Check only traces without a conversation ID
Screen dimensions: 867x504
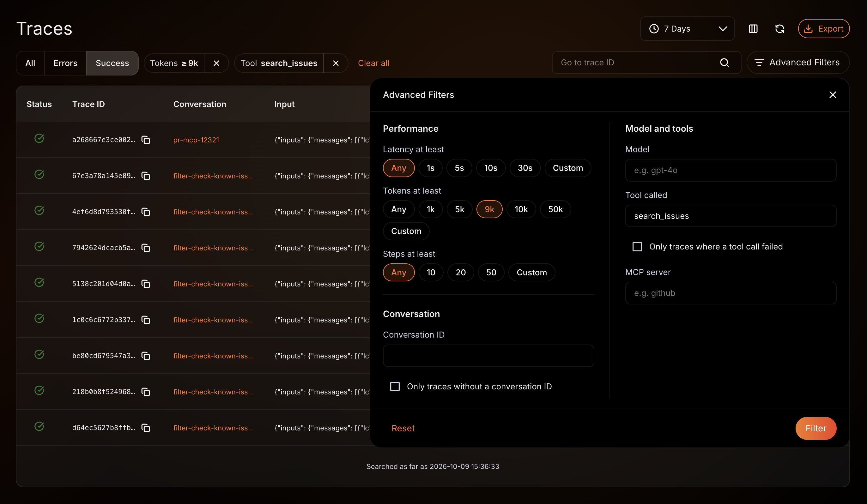(395, 387)
